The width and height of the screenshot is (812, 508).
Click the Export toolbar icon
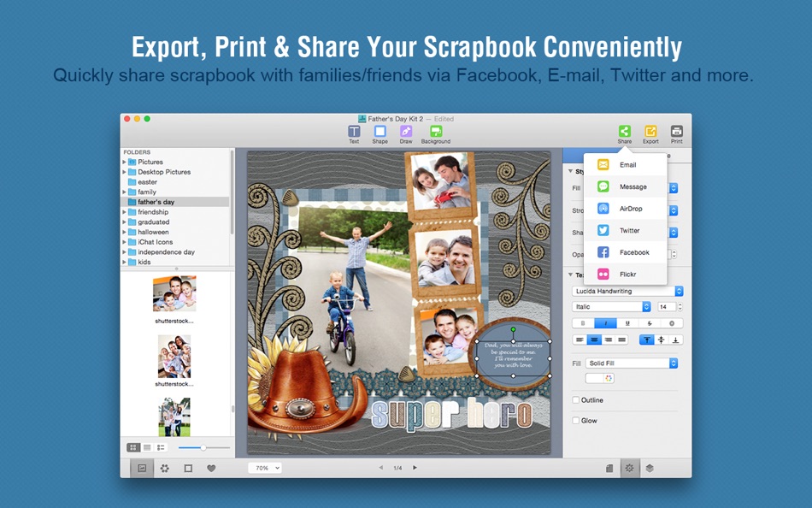(x=650, y=134)
